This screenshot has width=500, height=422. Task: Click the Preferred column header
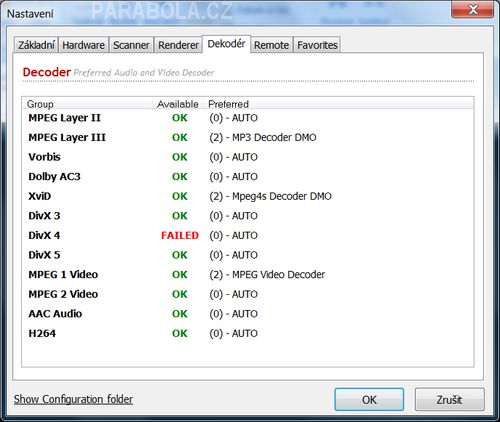tap(338, 104)
